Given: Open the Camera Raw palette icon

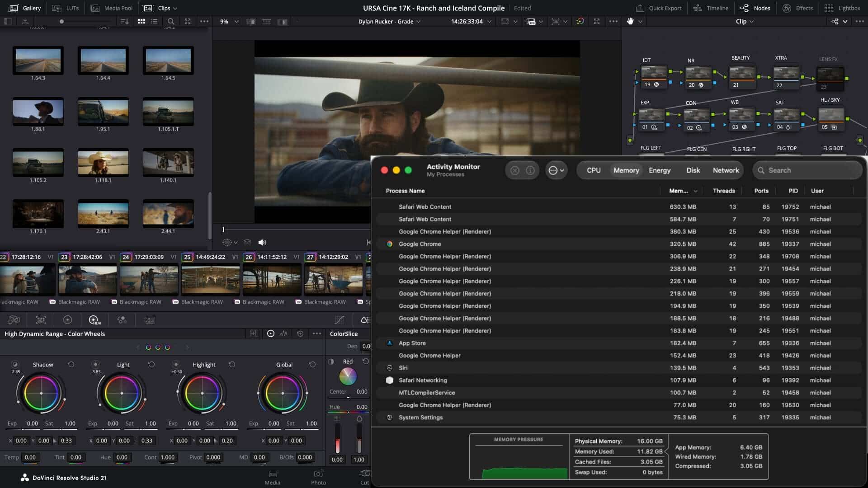Looking at the screenshot, I should (14, 320).
